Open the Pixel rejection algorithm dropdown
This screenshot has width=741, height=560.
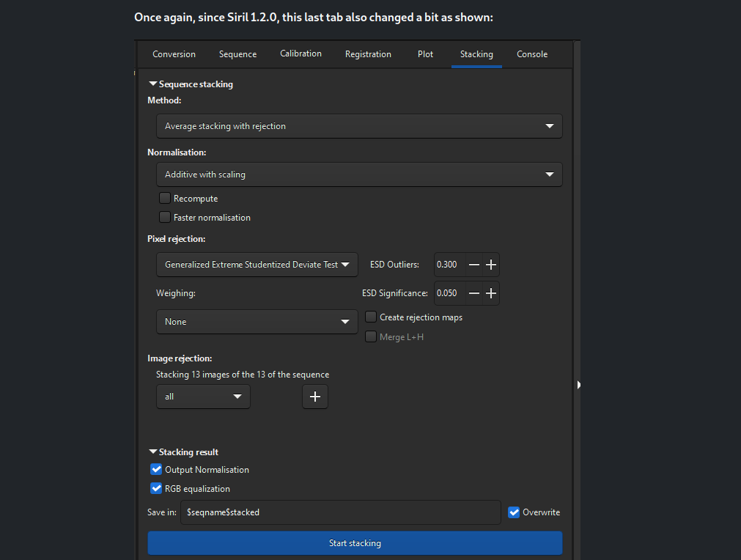coord(257,265)
